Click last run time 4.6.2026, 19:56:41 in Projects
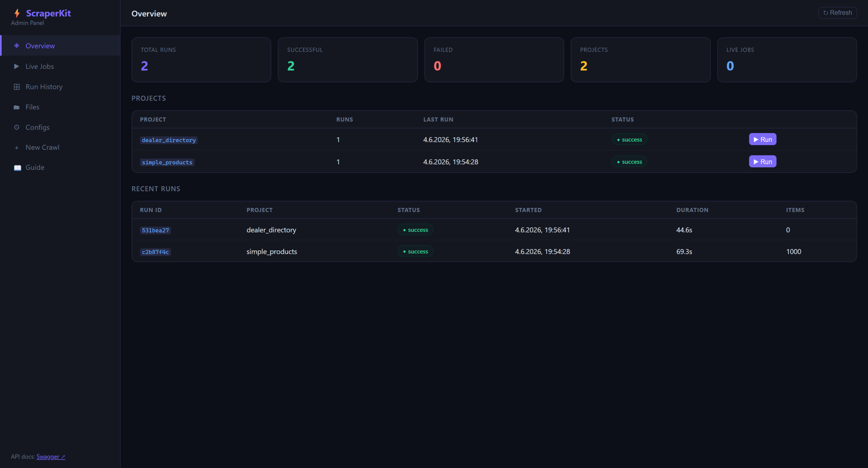Viewport: 868px width, 468px height. tap(450, 139)
